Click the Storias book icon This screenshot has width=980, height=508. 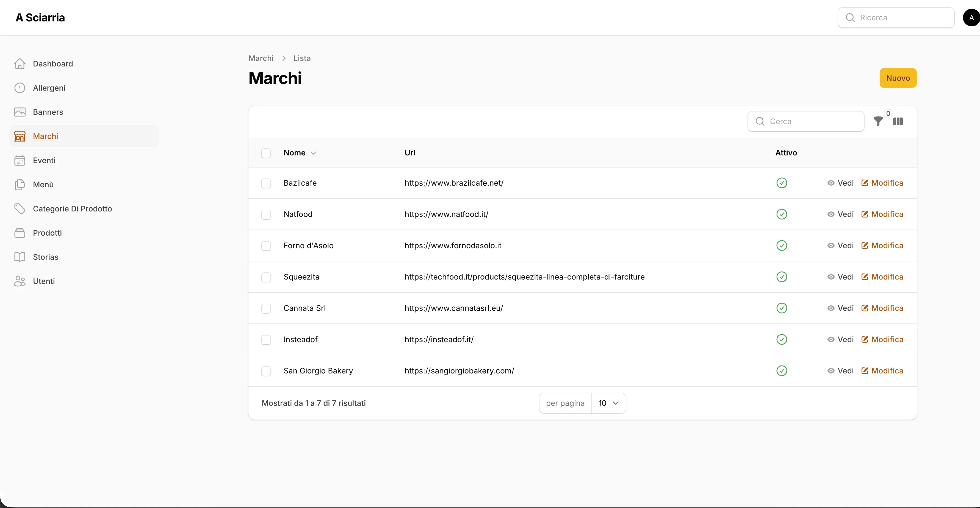tap(20, 257)
